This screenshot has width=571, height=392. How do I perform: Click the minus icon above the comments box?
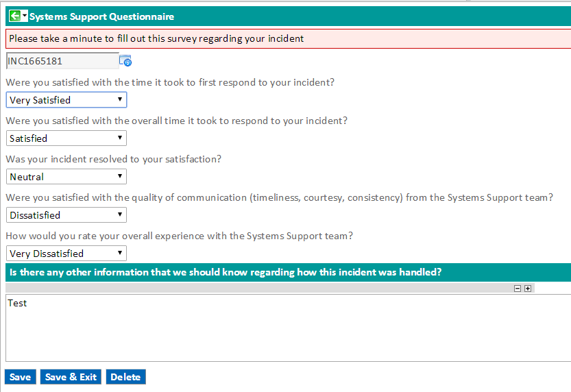point(518,289)
